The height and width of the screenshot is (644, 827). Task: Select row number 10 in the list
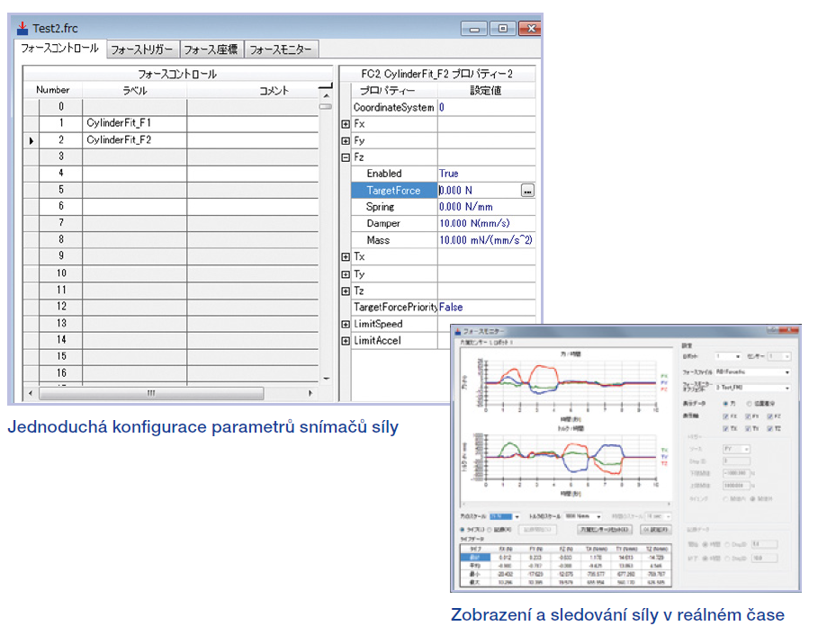coord(61,273)
